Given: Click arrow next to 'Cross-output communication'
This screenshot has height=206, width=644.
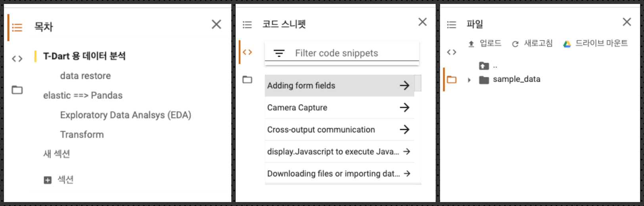Looking at the screenshot, I should pyautogui.click(x=404, y=130).
